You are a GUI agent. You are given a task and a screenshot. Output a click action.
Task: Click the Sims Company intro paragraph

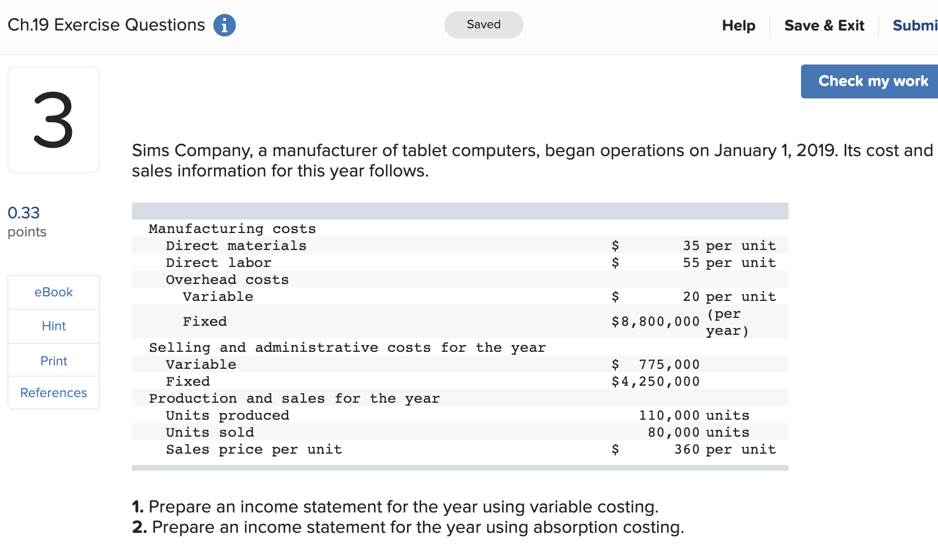[x=532, y=161]
